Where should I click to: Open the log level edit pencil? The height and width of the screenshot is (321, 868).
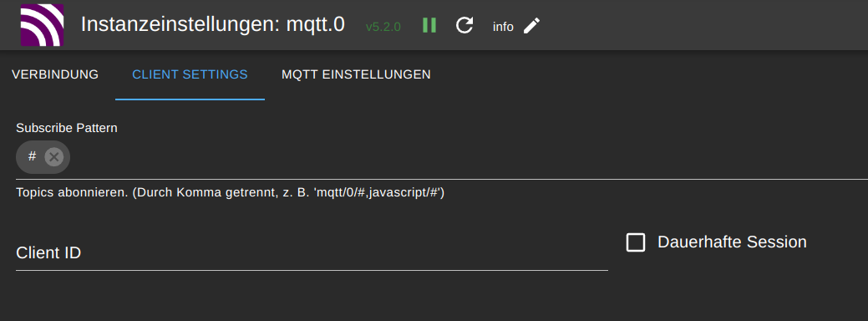pos(531,25)
